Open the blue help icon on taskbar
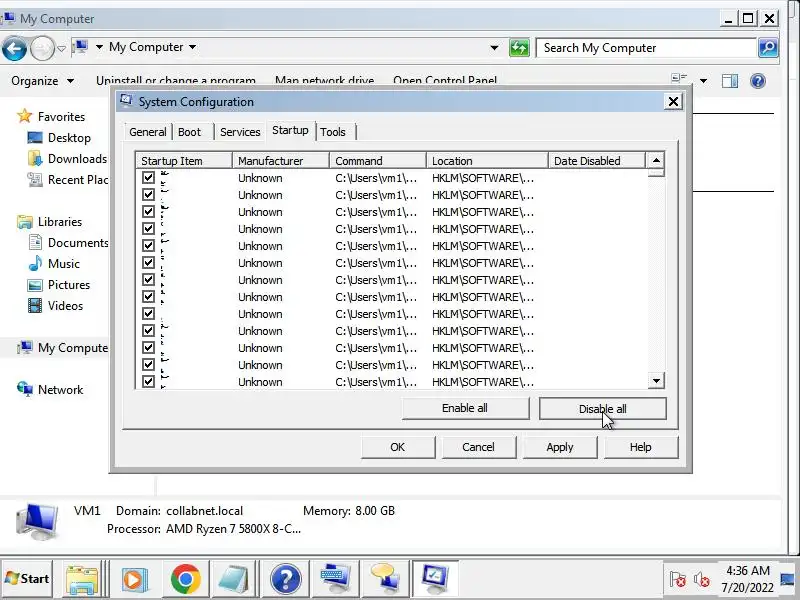Screen dimensions: 800x600 pos(285,579)
